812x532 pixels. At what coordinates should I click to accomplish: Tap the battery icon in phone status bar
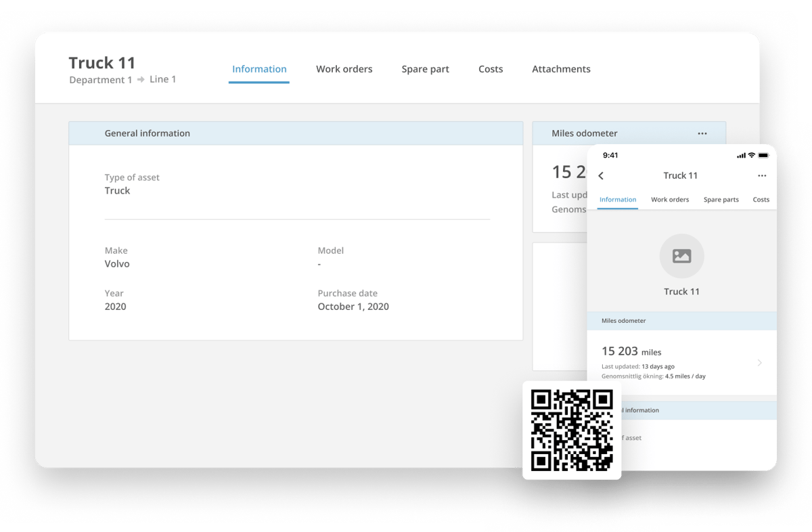click(x=763, y=156)
